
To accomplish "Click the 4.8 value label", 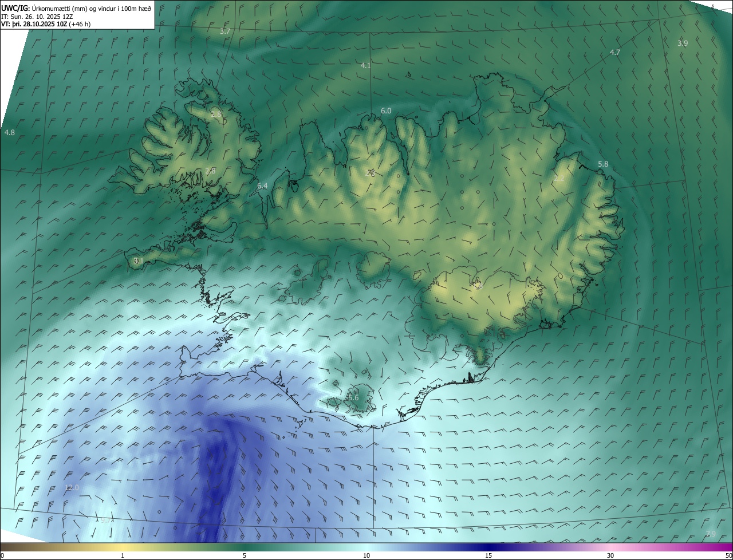I will pos(10,133).
